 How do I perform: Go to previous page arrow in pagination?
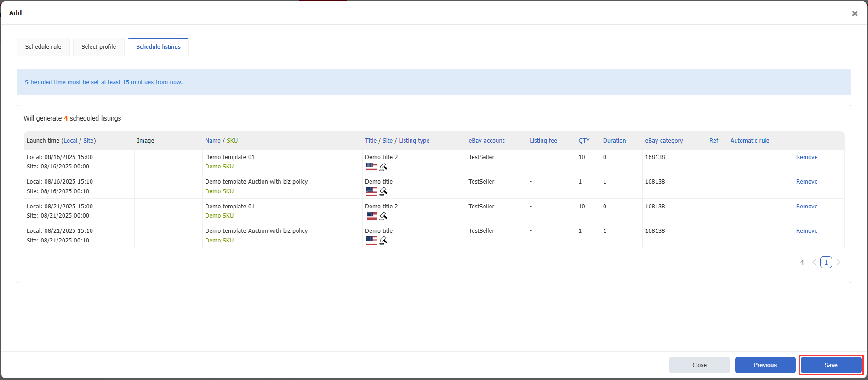[814, 262]
